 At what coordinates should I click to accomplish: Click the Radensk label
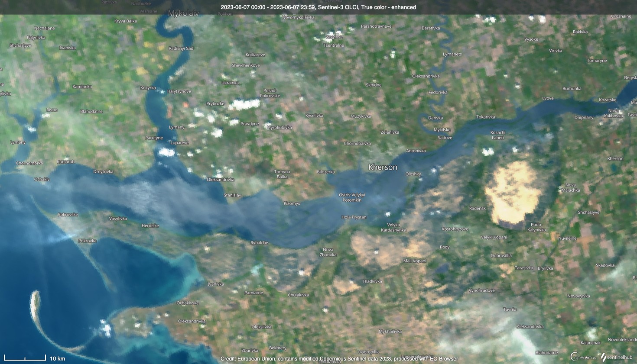pyautogui.click(x=477, y=209)
